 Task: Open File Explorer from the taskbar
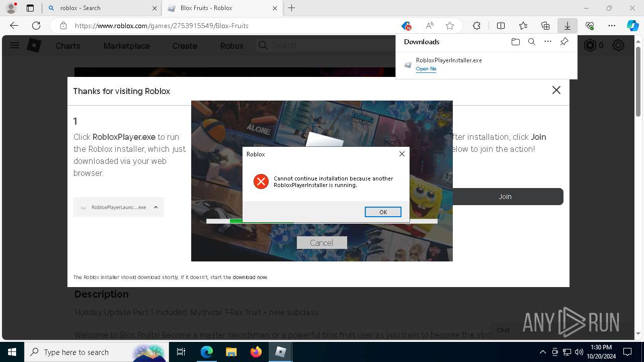[x=231, y=352]
